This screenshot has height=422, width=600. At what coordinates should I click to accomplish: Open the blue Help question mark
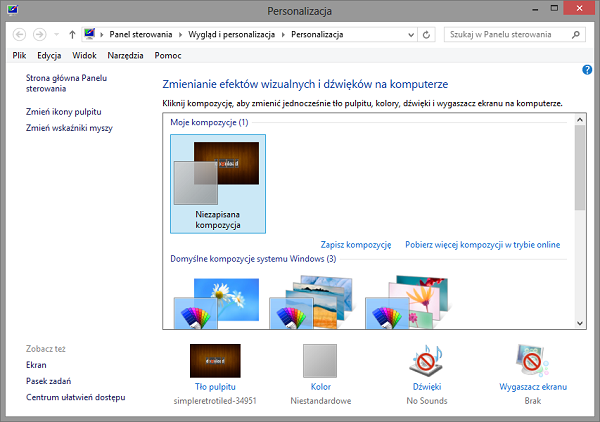click(x=587, y=70)
